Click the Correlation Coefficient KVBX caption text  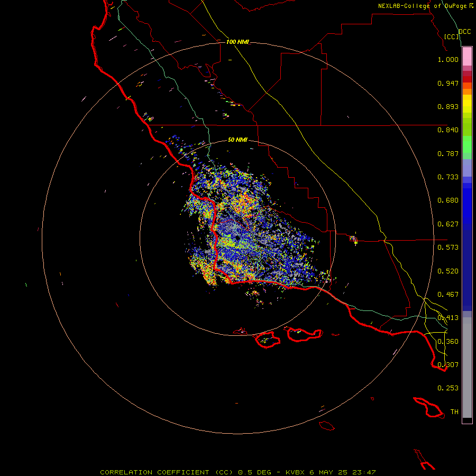point(237,472)
